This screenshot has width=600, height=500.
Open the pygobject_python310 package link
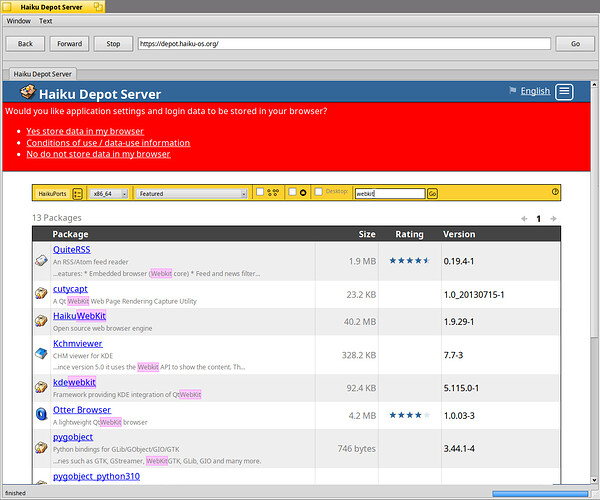(96, 476)
